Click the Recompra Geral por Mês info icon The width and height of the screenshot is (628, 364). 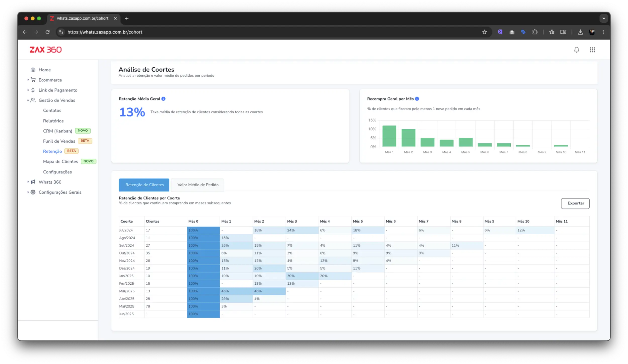pyautogui.click(x=417, y=99)
